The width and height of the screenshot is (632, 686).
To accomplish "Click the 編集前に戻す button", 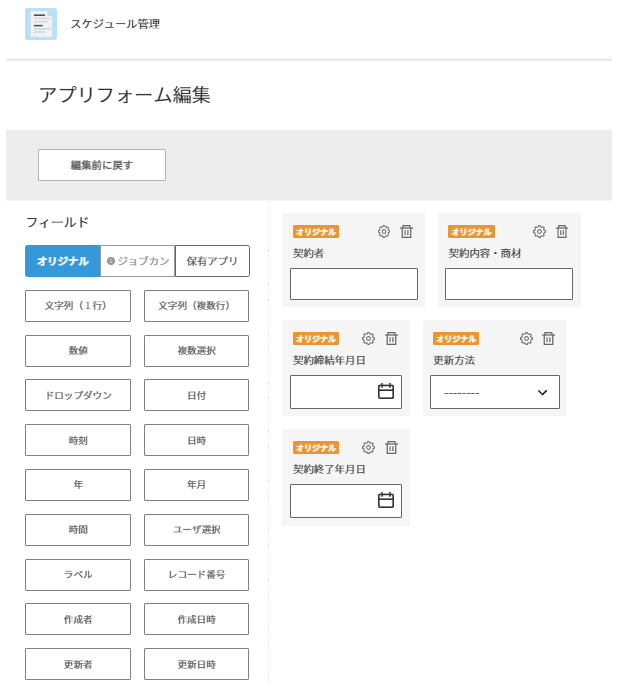I will click(102, 165).
